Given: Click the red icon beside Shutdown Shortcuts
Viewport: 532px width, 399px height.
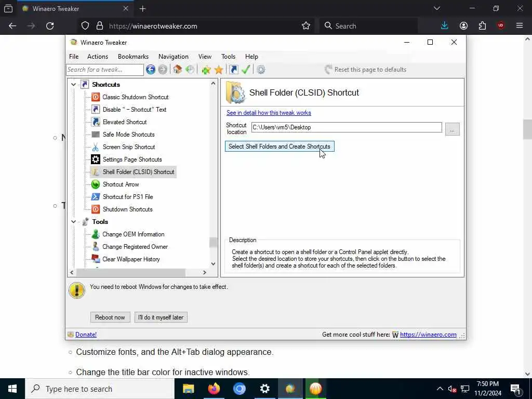Looking at the screenshot, I should (x=96, y=209).
